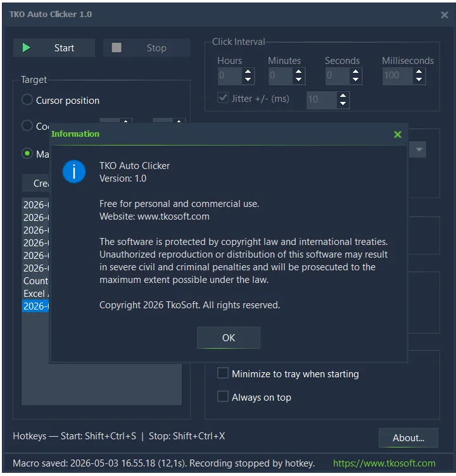Click the blue information icon

click(74, 172)
